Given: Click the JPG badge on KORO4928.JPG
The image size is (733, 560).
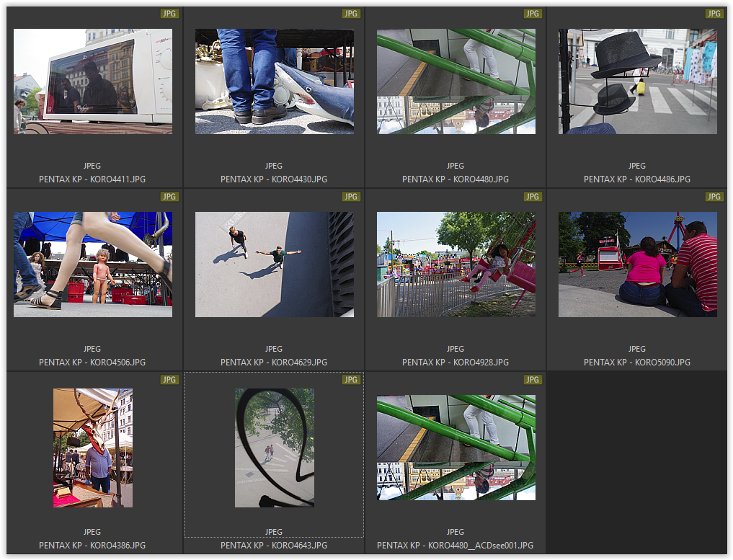Looking at the screenshot, I should 533,197.
